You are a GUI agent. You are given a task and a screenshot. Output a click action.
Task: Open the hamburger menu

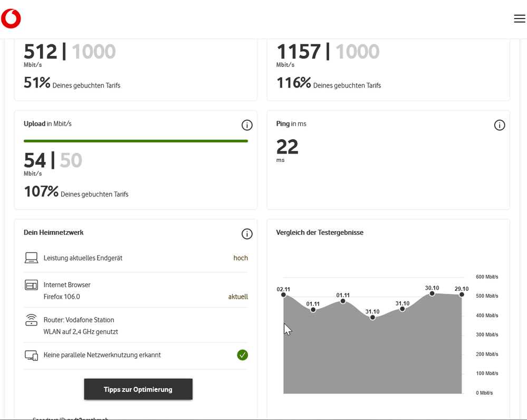pos(519,18)
